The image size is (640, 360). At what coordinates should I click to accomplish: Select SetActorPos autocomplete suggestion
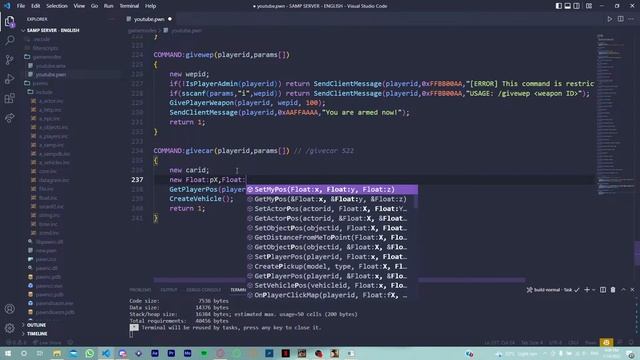pyautogui.click(x=332, y=209)
